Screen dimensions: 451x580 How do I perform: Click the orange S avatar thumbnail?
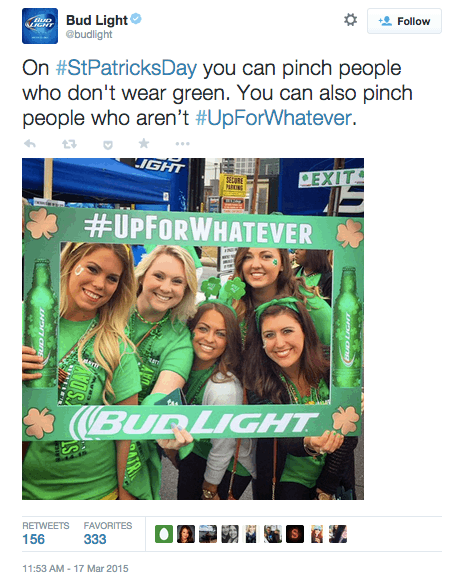[295, 534]
